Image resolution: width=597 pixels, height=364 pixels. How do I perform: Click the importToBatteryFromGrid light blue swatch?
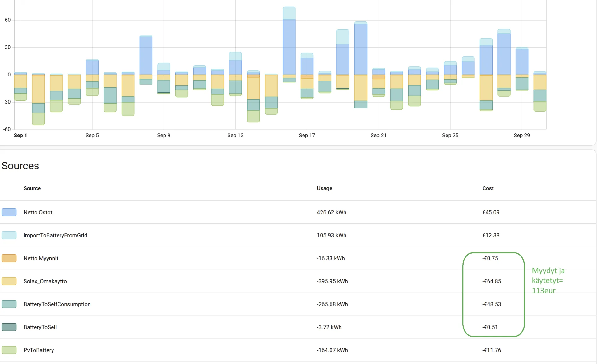point(9,235)
